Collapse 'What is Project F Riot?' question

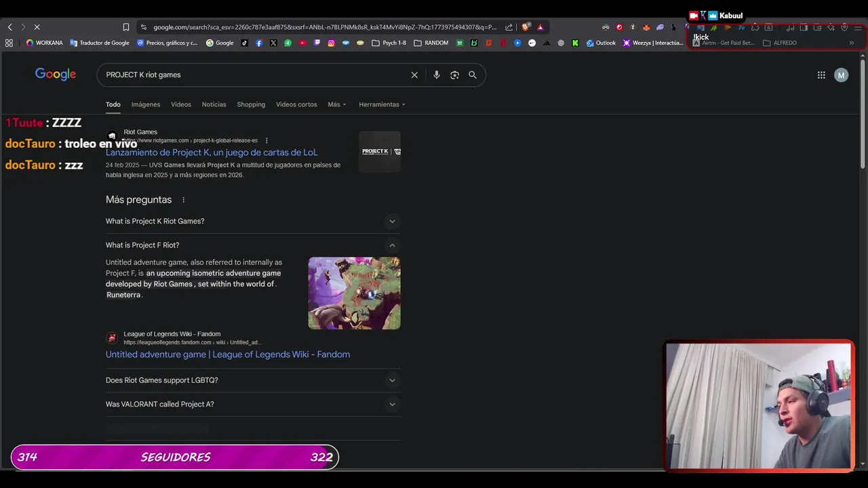point(253,245)
